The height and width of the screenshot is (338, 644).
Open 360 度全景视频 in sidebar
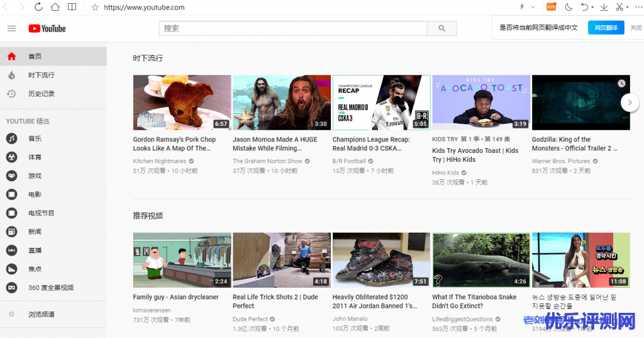pyautogui.click(x=53, y=288)
